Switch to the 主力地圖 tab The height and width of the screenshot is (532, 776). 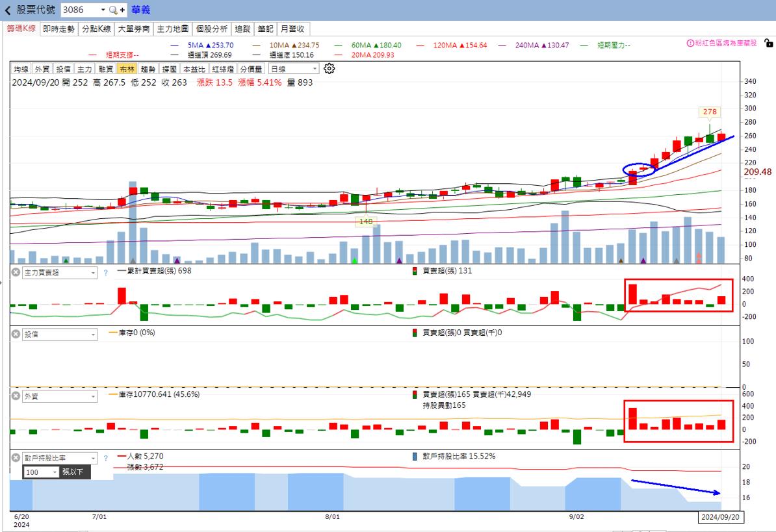(172, 29)
